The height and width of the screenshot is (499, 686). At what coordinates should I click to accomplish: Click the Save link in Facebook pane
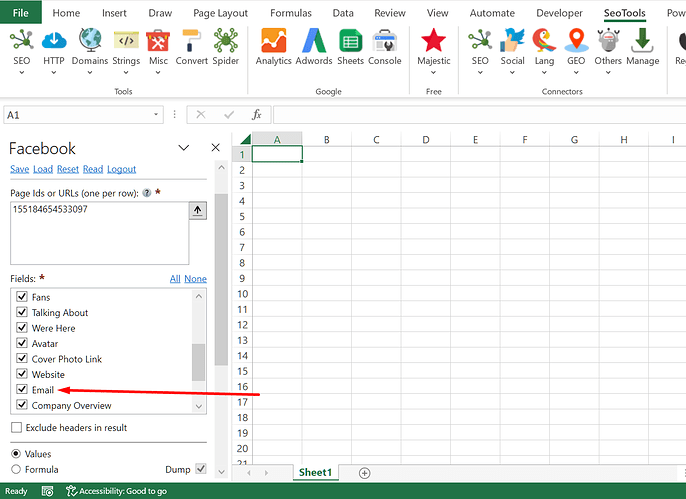(x=20, y=169)
